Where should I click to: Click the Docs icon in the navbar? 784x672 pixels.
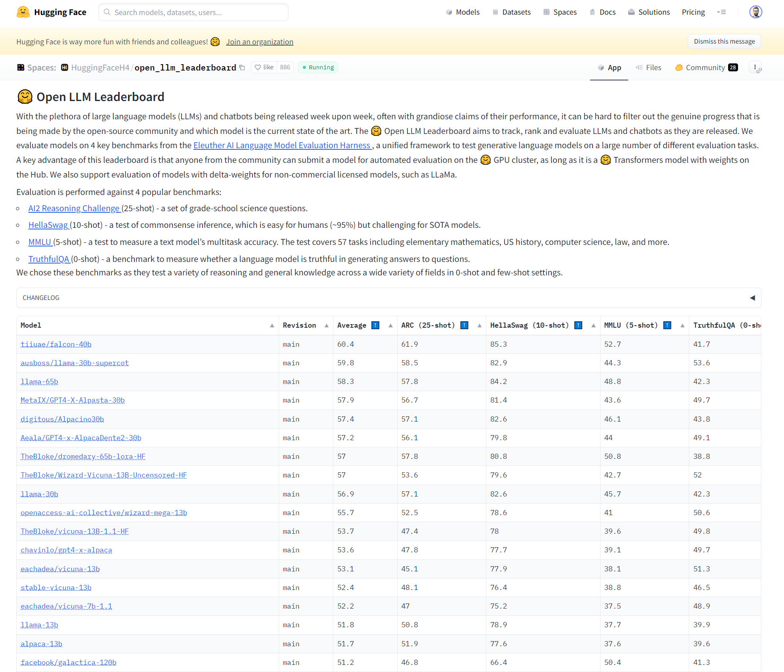coord(592,12)
